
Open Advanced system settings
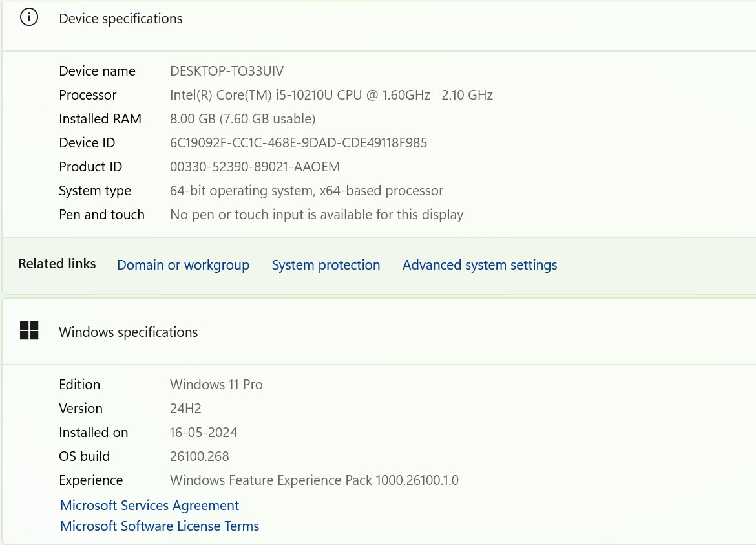click(479, 265)
